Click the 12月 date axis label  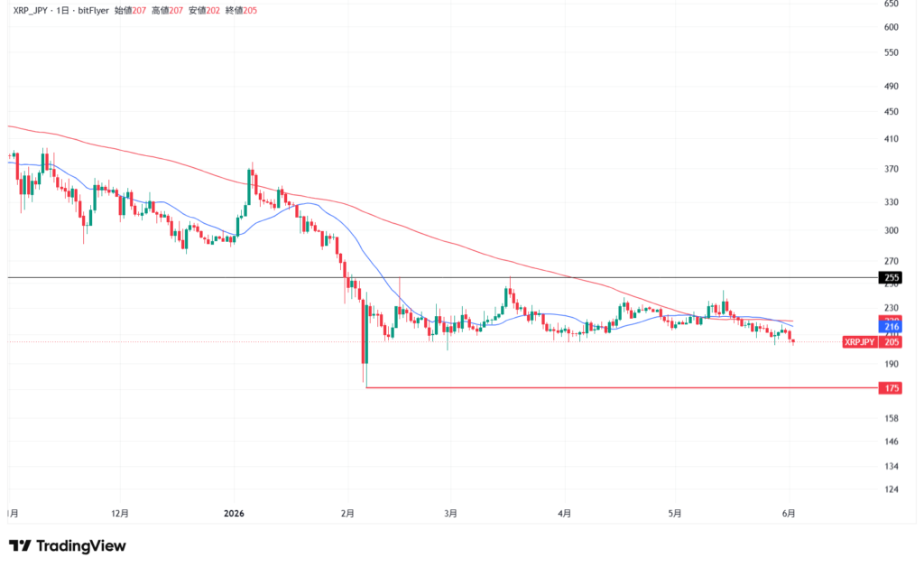point(120,513)
